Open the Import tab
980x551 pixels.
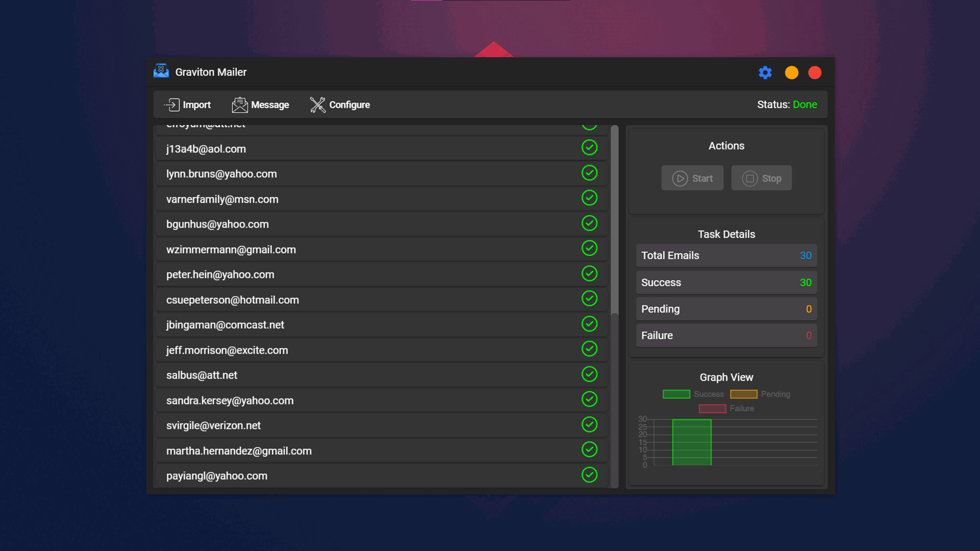pyautogui.click(x=187, y=105)
